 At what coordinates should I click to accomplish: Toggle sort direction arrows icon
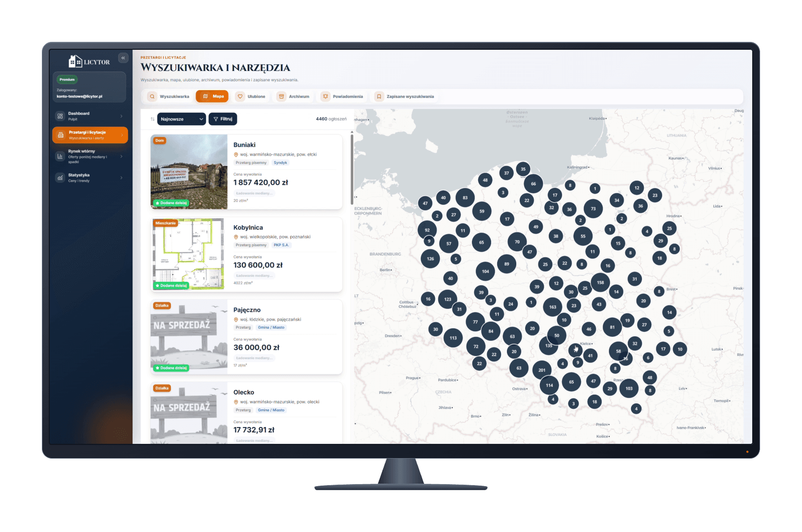pyautogui.click(x=152, y=119)
